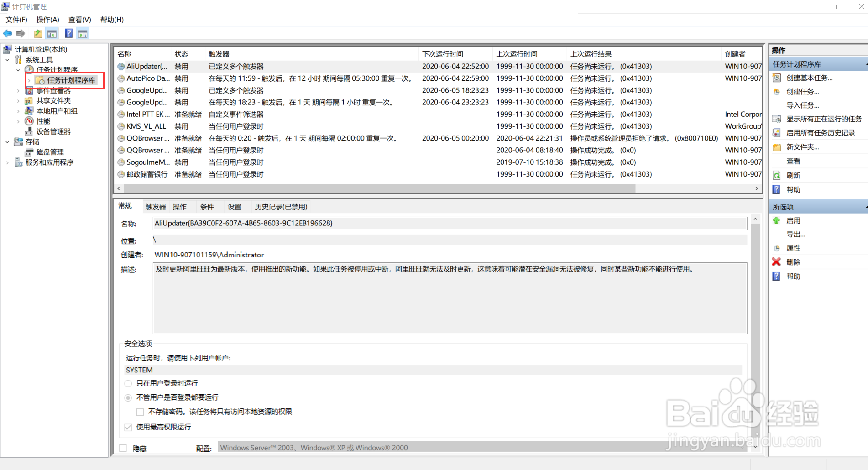This screenshot has width=868, height=470.
Task: Click the 启用所有任务历史记录 icon
Action: tap(777, 132)
